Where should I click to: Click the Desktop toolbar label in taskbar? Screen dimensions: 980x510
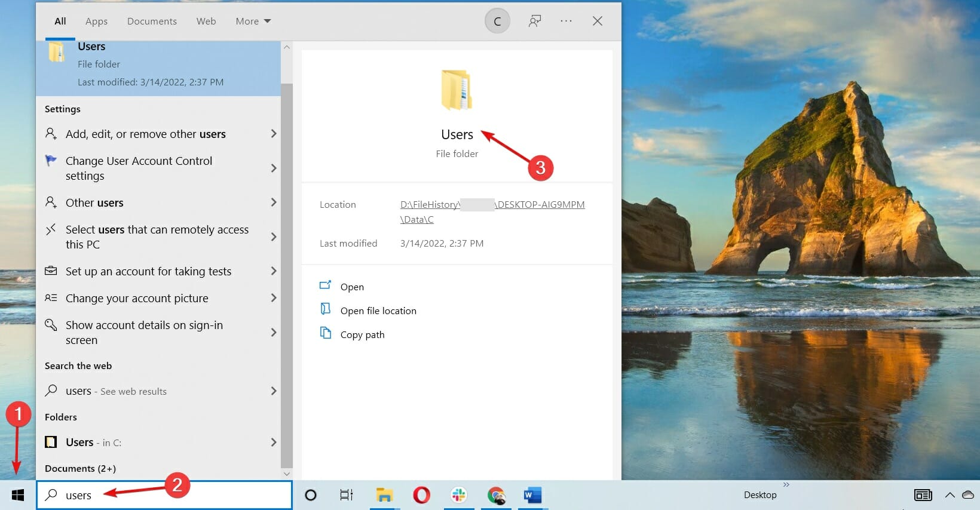pos(760,495)
